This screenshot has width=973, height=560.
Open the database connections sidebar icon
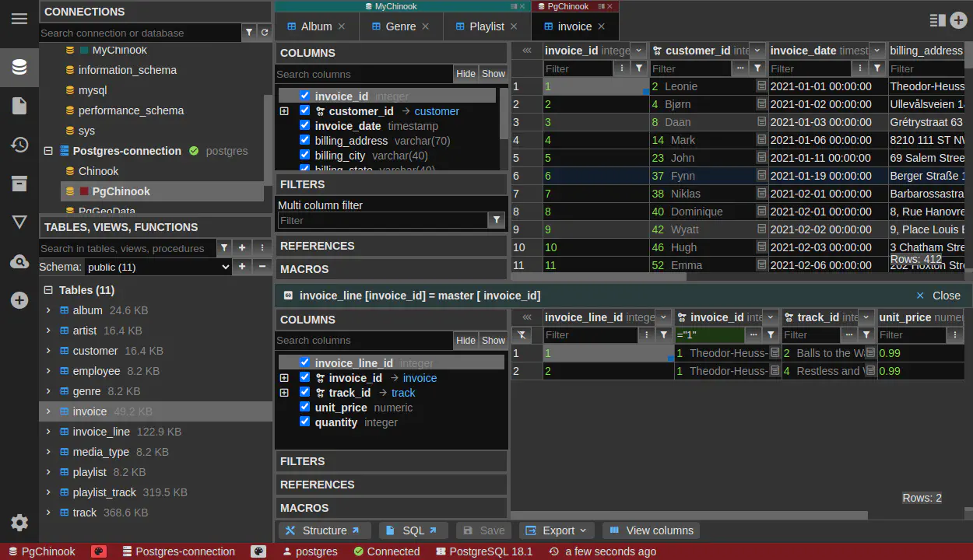(19, 67)
